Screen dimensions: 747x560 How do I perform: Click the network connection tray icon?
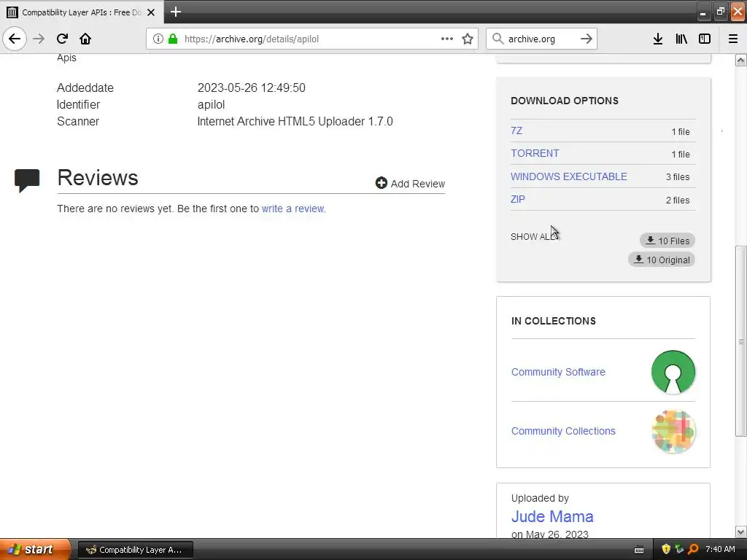point(679,549)
